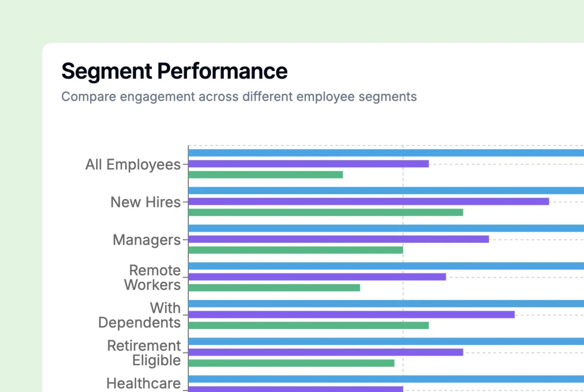584x392 pixels.
Task: Click the purple bar for Retirement Eligible
Action: point(326,352)
